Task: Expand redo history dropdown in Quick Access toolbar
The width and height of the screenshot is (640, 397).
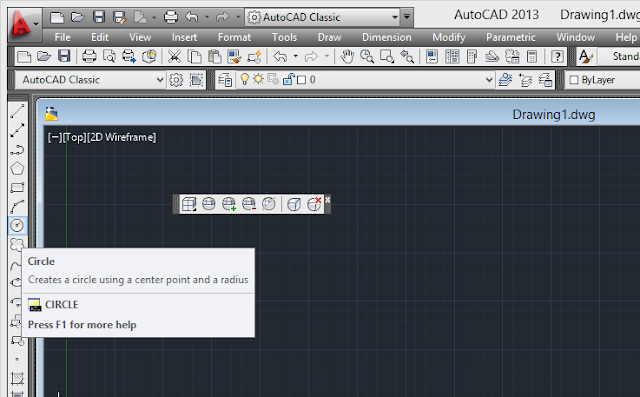Action: [238, 17]
